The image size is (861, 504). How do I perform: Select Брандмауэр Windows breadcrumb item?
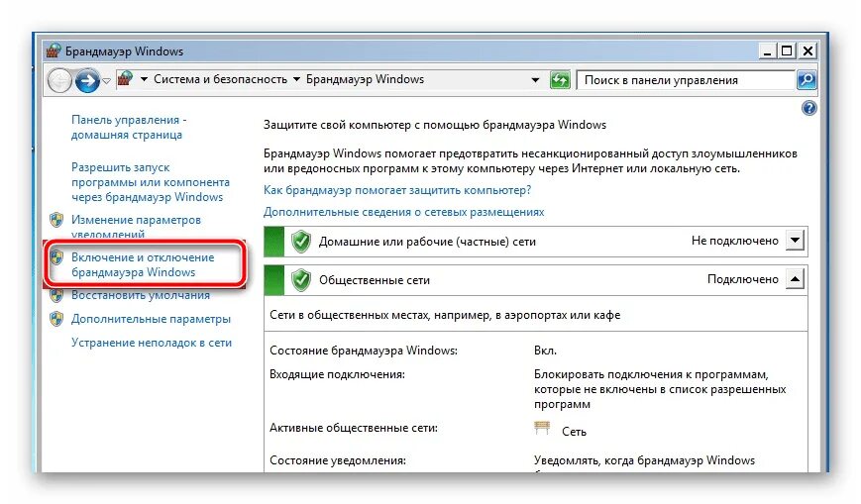point(365,79)
